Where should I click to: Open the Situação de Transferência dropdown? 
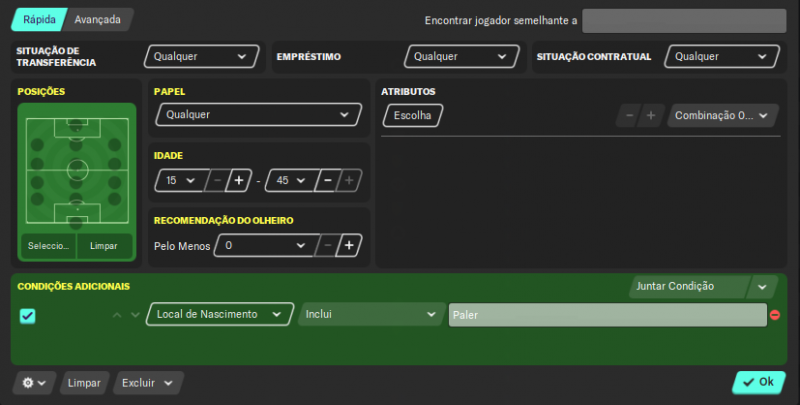click(201, 57)
